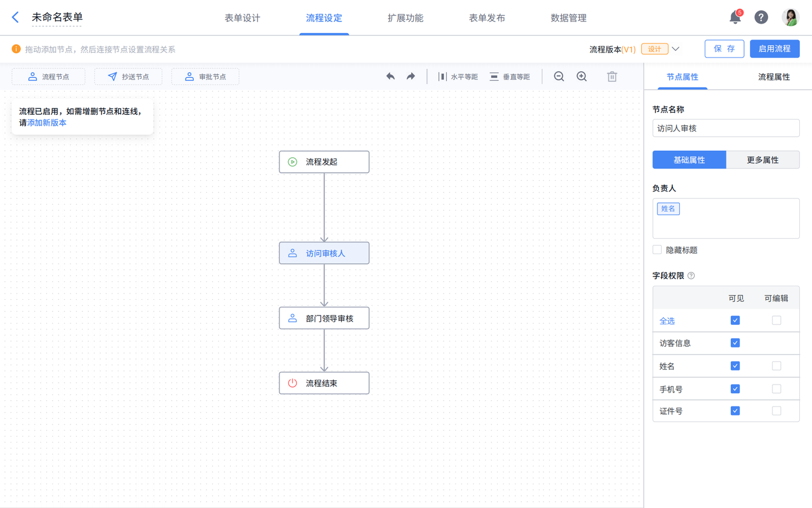Check 全选 editable checkbox
812x508 pixels.
point(777,320)
